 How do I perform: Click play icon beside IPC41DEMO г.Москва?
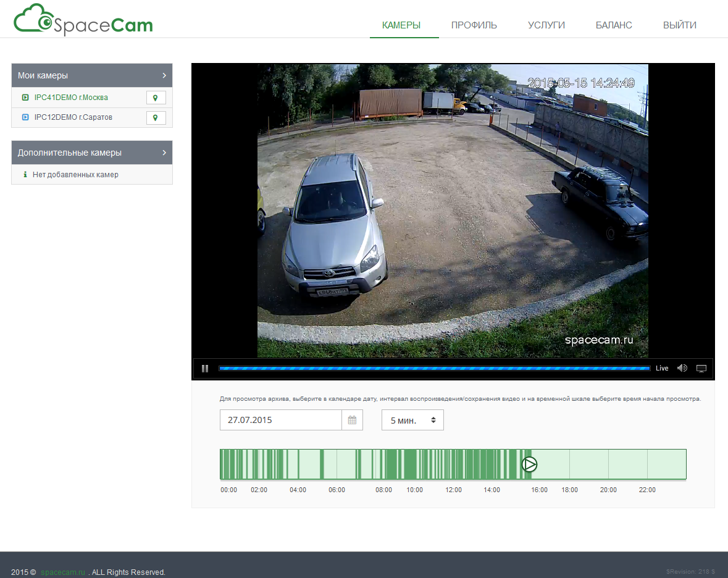[25, 98]
